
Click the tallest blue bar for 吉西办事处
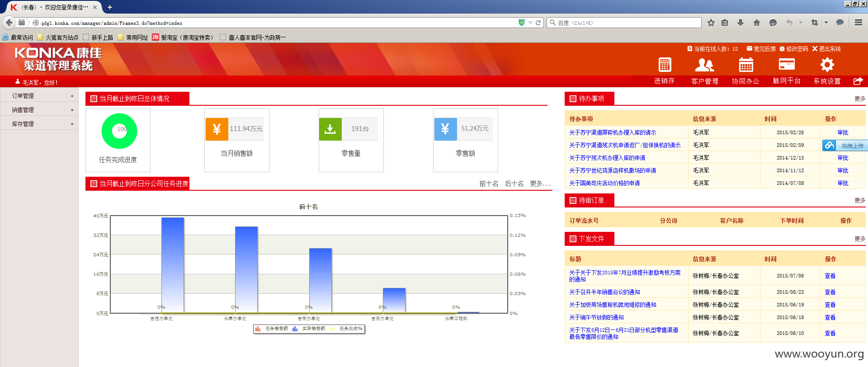tap(173, 265)
